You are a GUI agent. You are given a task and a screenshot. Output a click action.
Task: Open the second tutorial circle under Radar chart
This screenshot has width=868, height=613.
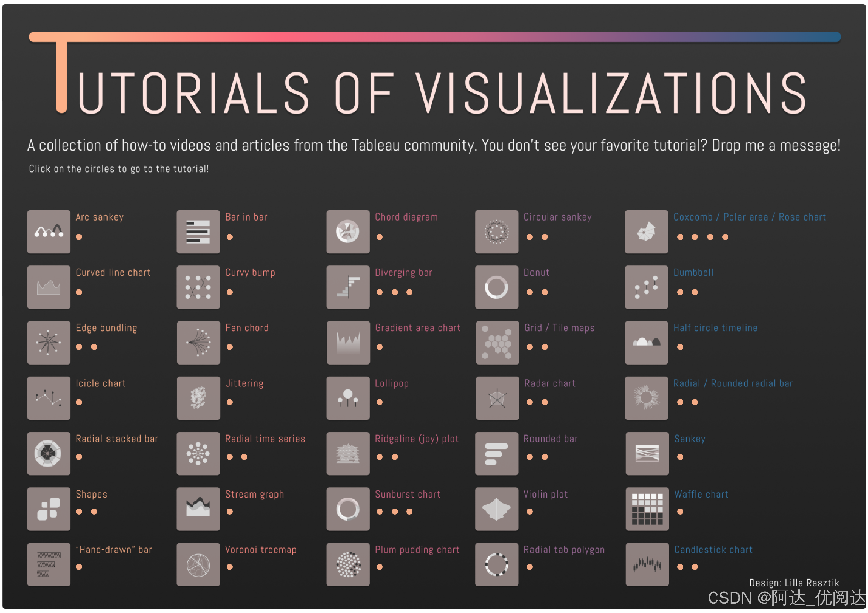(544, 402)
